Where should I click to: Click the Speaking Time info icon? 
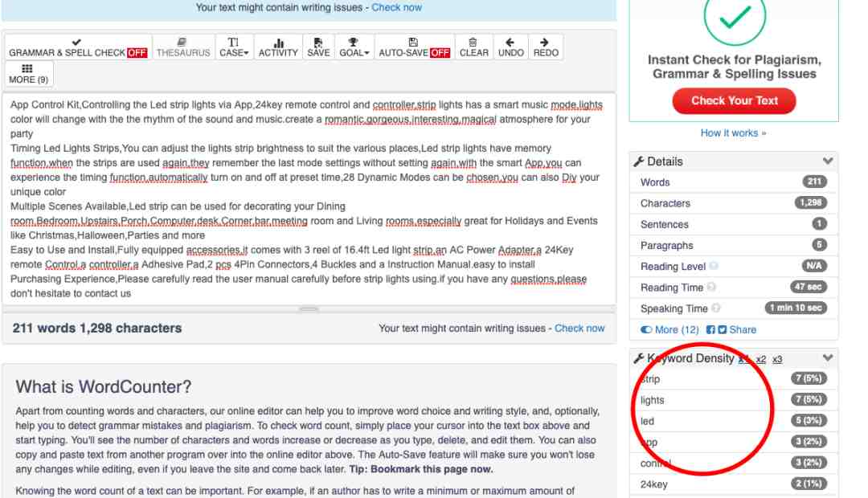click(x=716, y=308)
